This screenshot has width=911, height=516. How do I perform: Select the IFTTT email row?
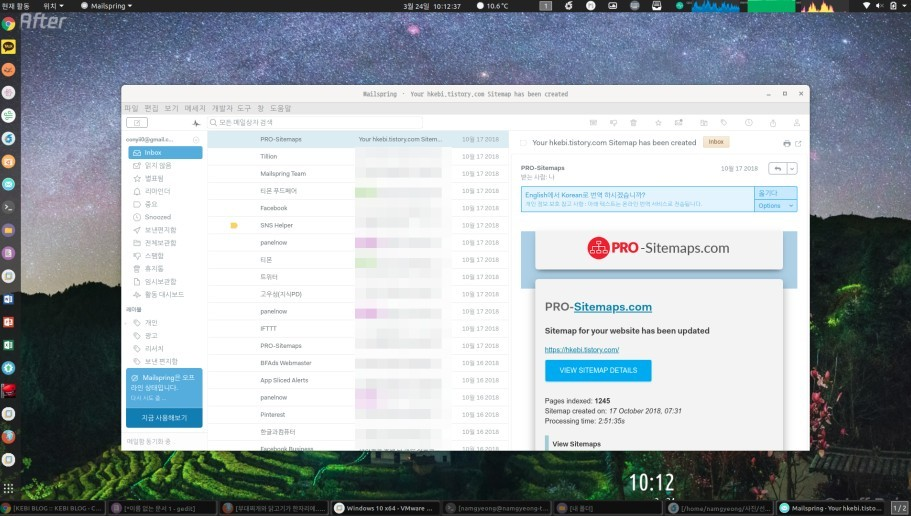click(x=358, y=329)
